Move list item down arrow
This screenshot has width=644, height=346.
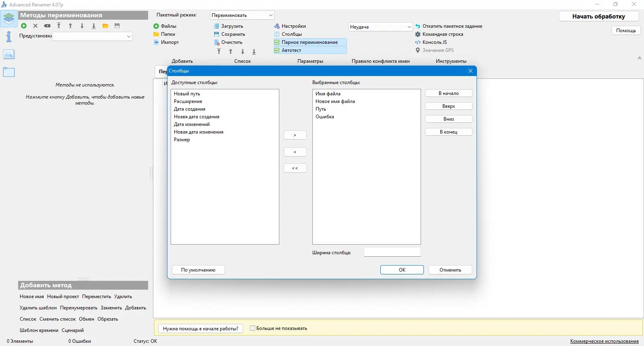242,51
